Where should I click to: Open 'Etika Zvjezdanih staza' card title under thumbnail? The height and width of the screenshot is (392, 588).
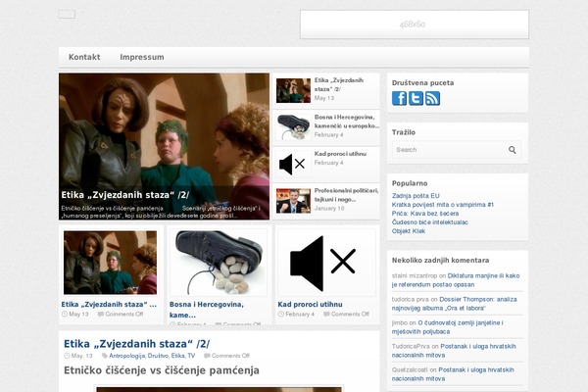(109, 304)
